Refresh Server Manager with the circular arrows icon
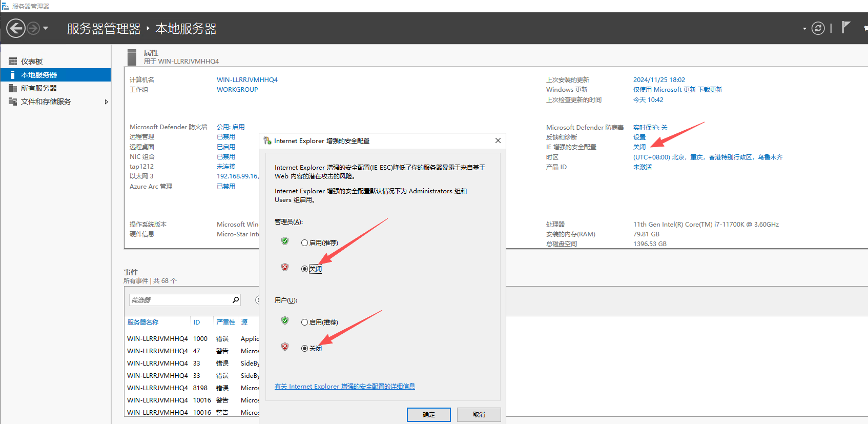Viewport: 868px width, 424px height. point(818,28)
